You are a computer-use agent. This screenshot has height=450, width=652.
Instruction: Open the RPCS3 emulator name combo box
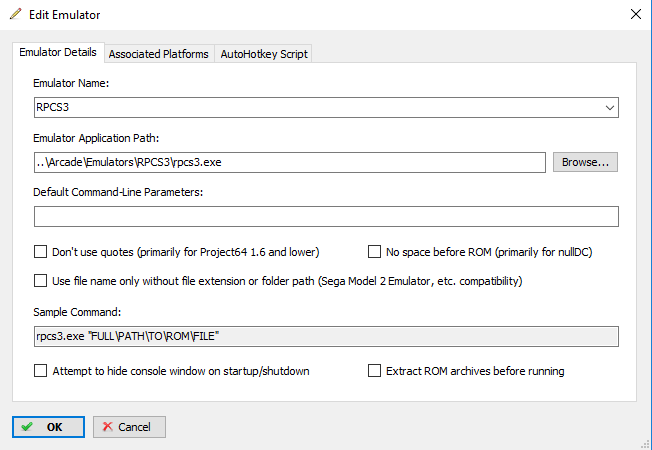click(326, 108)
